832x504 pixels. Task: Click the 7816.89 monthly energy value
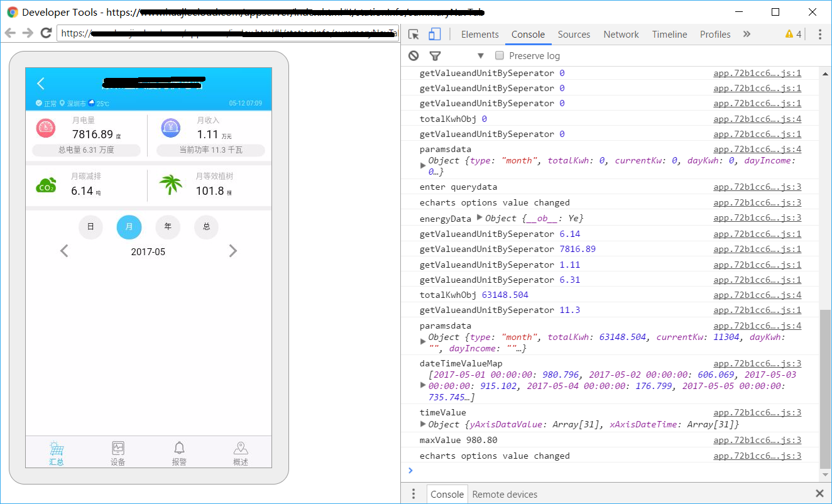pyautogui.click(x=92, y=134)
